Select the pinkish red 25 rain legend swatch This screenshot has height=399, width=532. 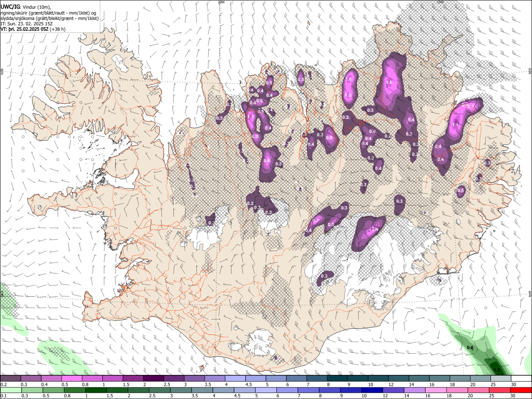500,390
